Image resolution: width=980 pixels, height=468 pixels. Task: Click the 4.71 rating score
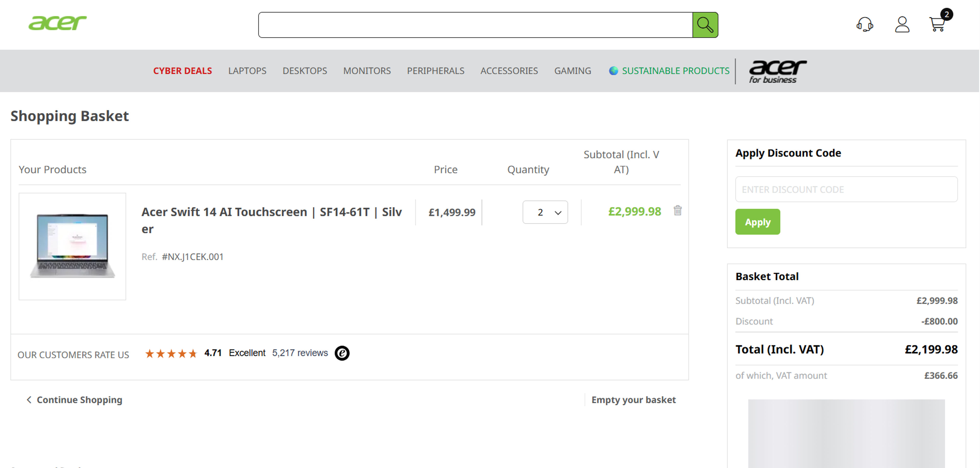point(213,353)
